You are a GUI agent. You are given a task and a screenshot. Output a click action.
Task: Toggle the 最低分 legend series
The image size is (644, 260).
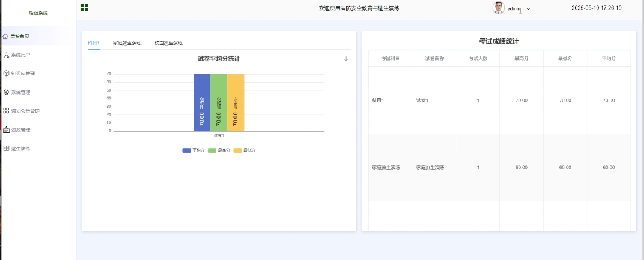pyautogui.click(x=245, y=150)
